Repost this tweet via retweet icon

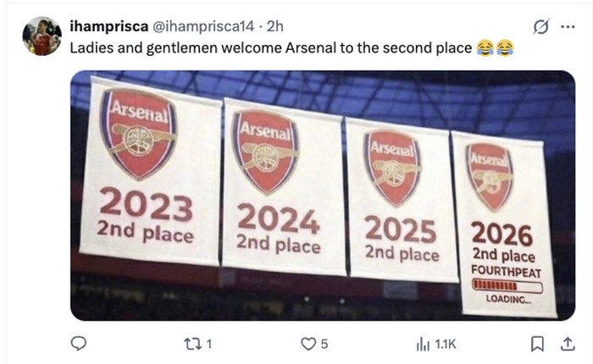191,344
